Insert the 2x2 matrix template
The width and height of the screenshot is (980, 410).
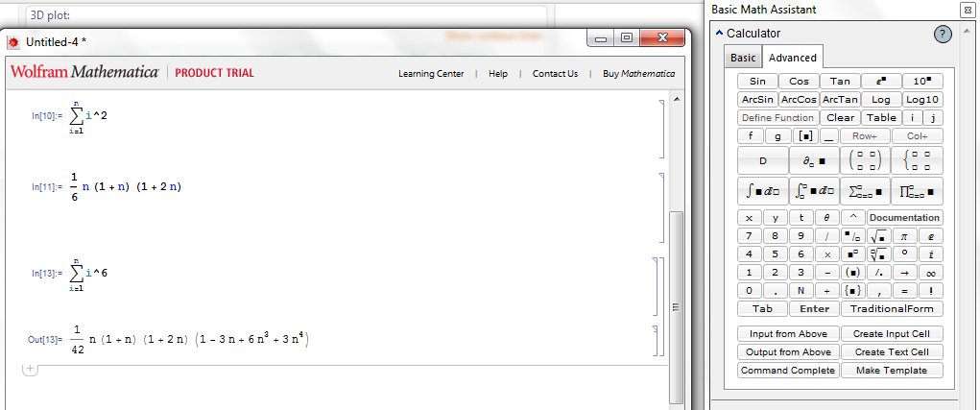865,160
